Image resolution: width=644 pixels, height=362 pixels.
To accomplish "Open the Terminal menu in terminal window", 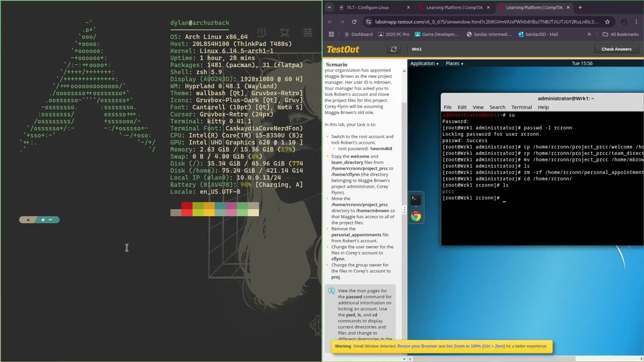I will 521,107.
